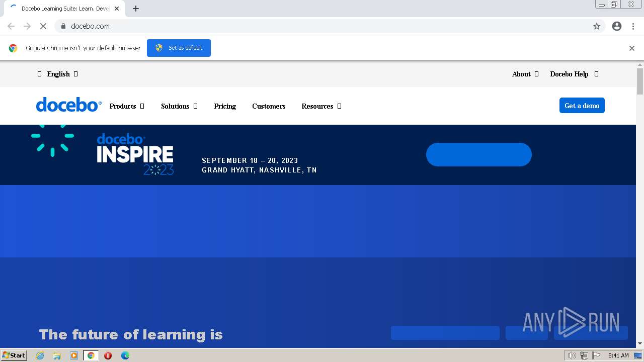This screenshot has height=362, width=644.
Task: Open the Chrome three-dot menu
Action: coord(633,26)
